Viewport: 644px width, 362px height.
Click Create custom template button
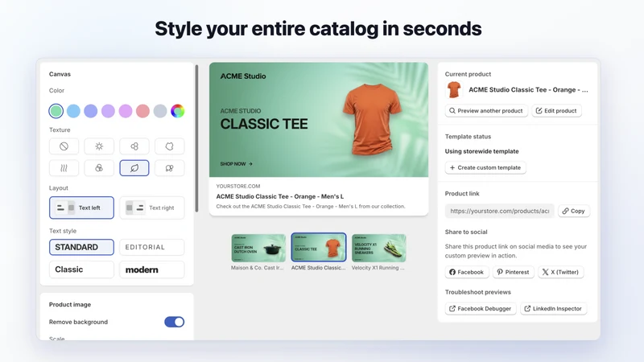coord(485,167)
